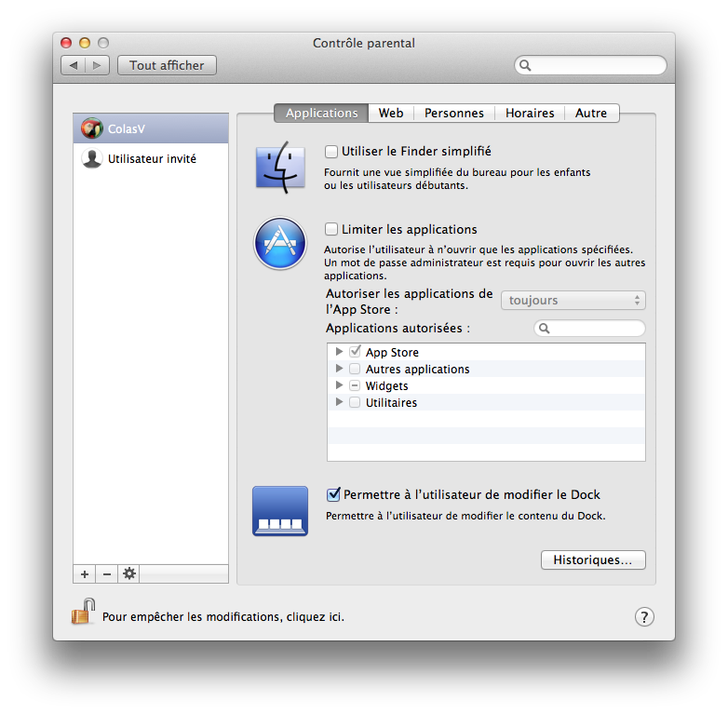Click the App Store blue icon

tap(279, 244)
